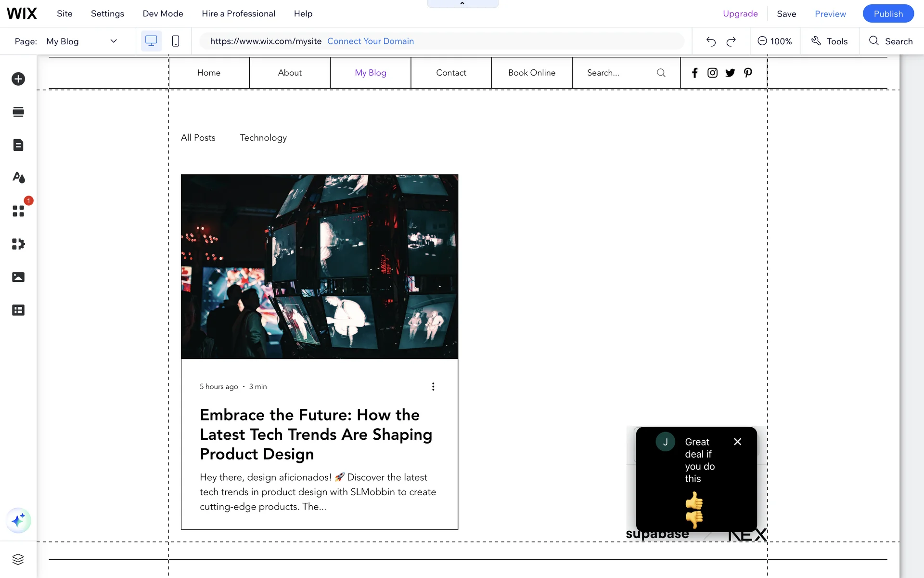This screenshot has height=578, width=924.
Task: Select the Technology category tab
Action: (x=263, y=138)
